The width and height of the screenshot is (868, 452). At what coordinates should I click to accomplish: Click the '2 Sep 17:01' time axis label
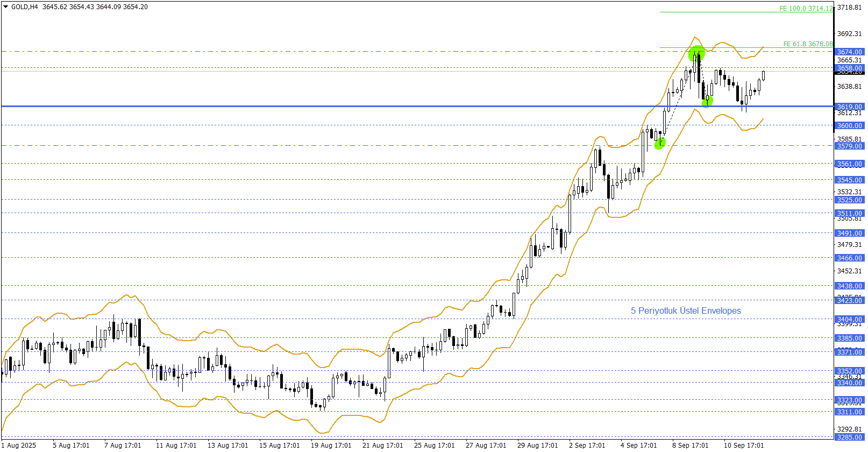click(x=587, y=446)
